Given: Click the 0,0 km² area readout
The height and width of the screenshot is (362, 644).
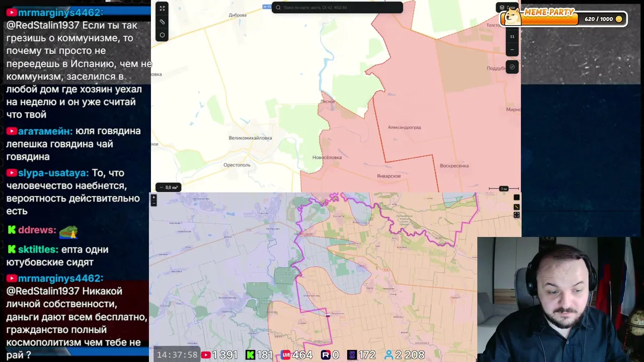Looking at the screenshot, I should point(169,188).
